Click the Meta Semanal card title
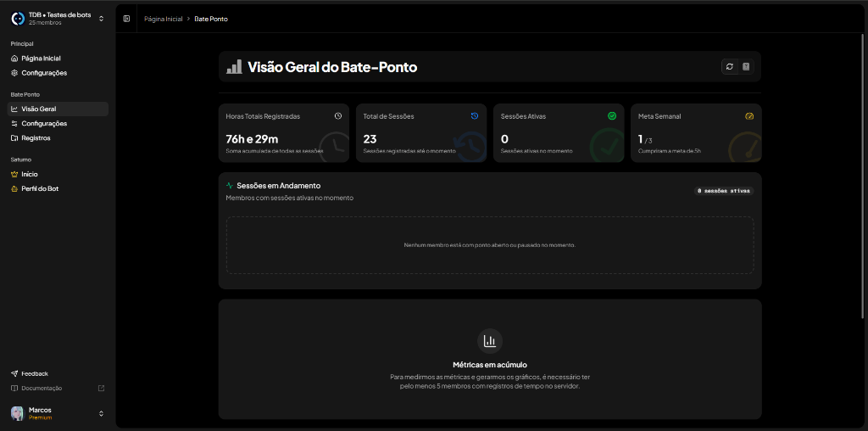Viewport: 868px width, 431px height. tap(659, 116)
